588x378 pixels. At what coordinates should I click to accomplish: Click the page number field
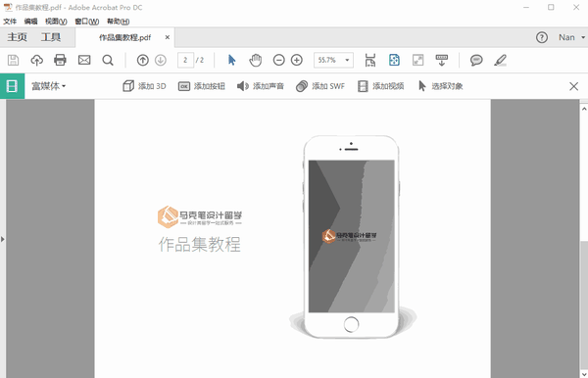pos(185,60)
